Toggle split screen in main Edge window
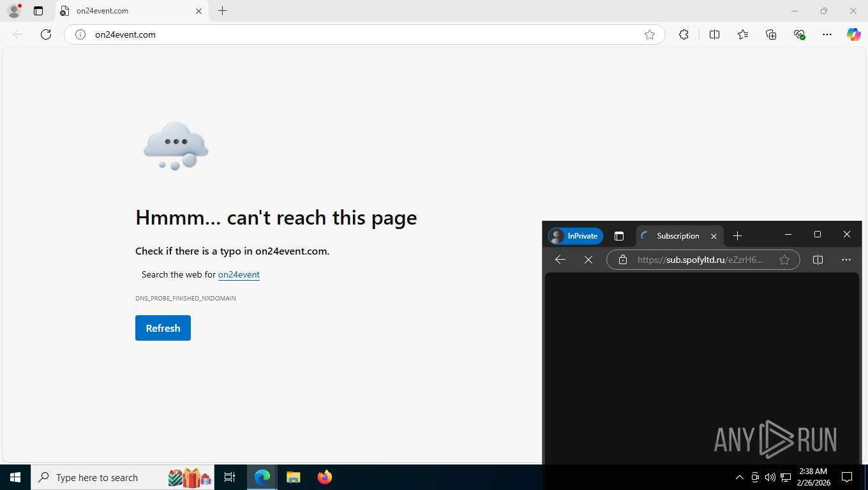This screenshot has height=490, width=868. [714, 34]
